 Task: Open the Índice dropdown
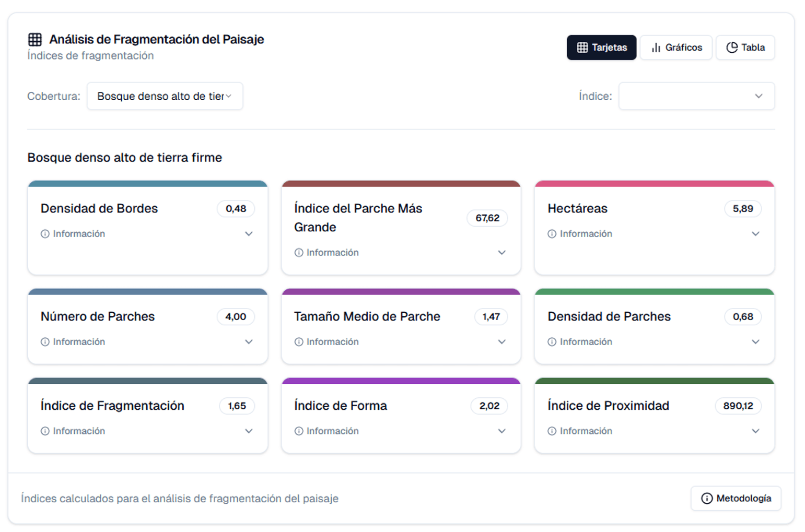(696, 96)
